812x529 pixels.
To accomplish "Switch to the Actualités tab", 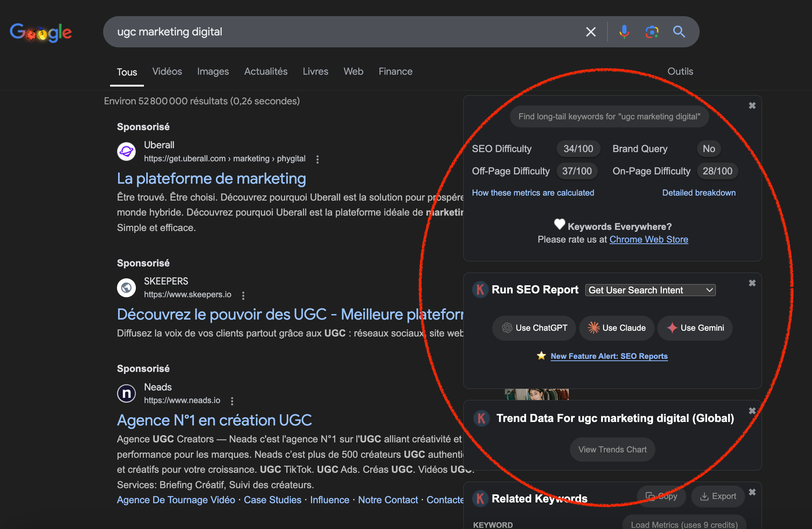I will tap(266, 71).
